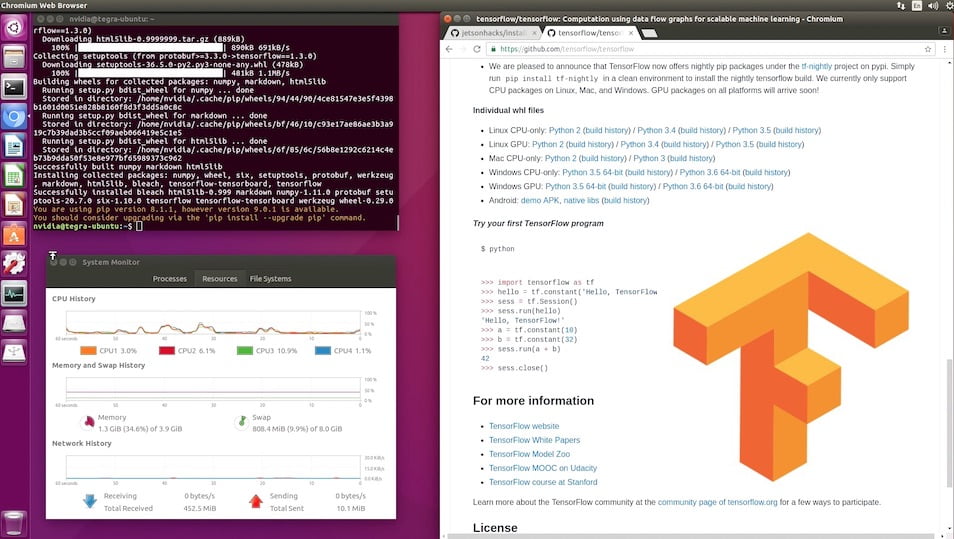The width and height of the screenshot is (954, 539).
Task: Switch to the Processes tab in System Monitor
Action: [170, 279]
